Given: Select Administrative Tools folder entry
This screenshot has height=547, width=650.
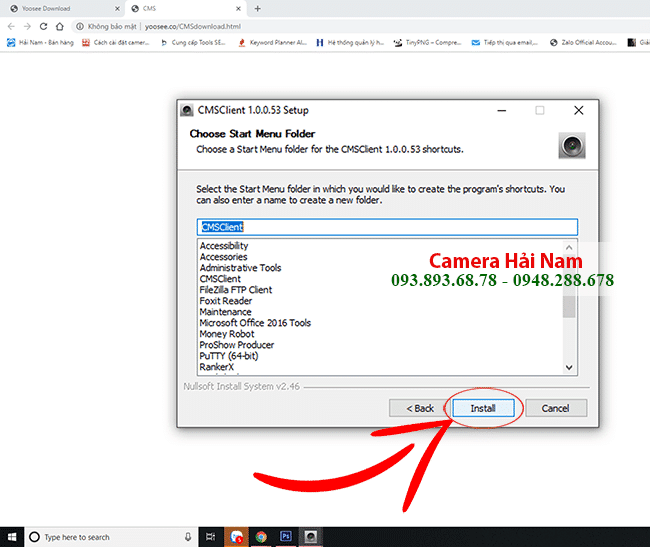Looking at the screenshot, I should click(240, 268).
